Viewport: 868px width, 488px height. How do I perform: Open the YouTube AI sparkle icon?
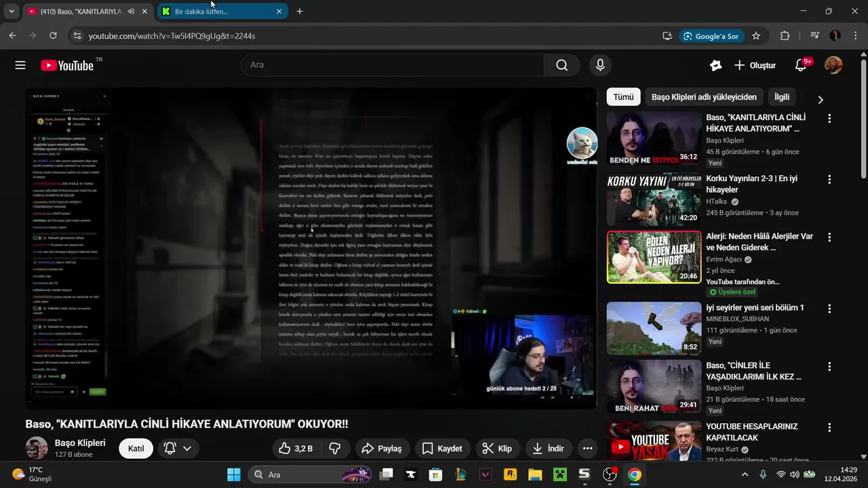click(x=715, y=65)
